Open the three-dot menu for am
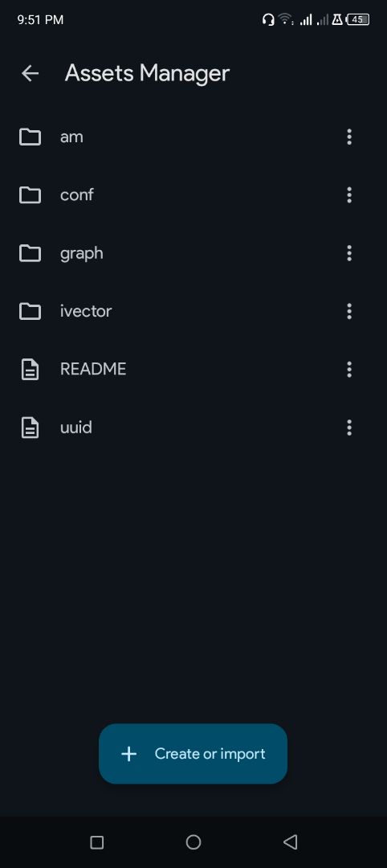Screen dimensions: 387x868 348,137
